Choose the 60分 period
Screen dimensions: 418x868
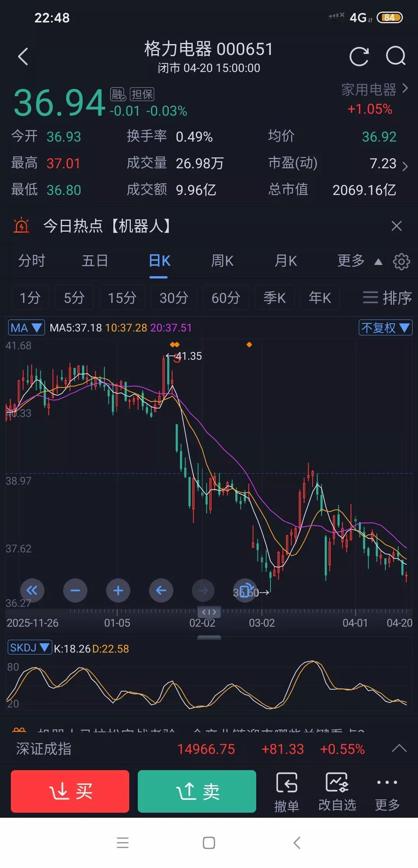(x=226, y=297)
